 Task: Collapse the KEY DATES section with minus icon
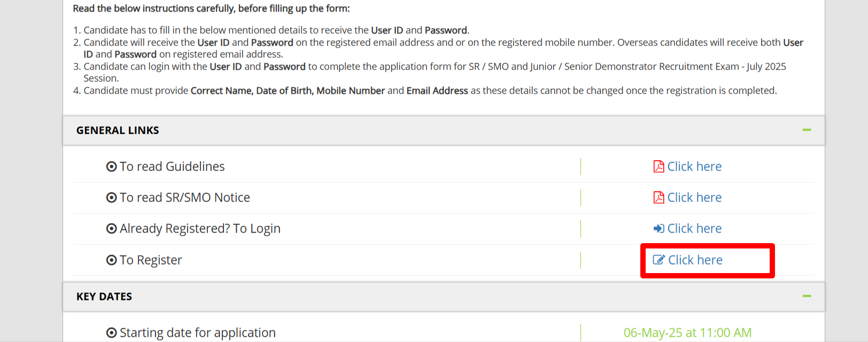click(807, 296)
